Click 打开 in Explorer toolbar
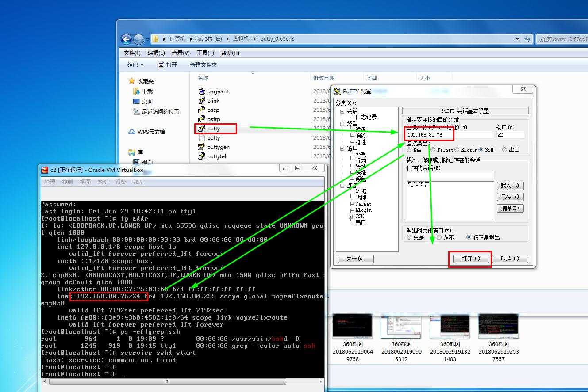This screenshot has height=392, width=588. tap(168, 65)
